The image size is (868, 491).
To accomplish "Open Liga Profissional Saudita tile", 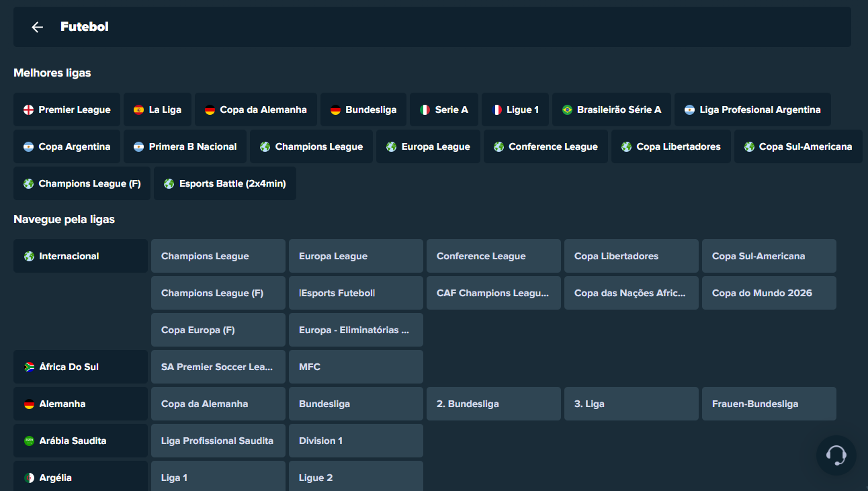I will [x=218, y=441].
